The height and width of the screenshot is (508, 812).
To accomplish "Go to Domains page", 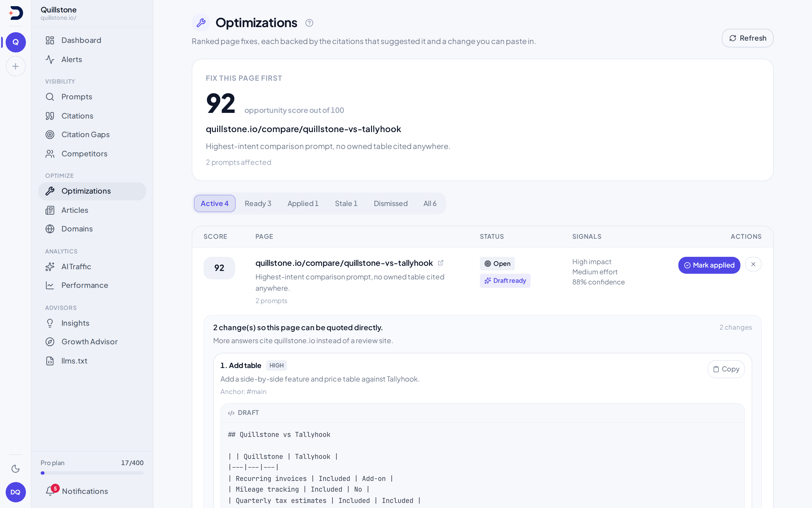I will [x=92, y=229].
